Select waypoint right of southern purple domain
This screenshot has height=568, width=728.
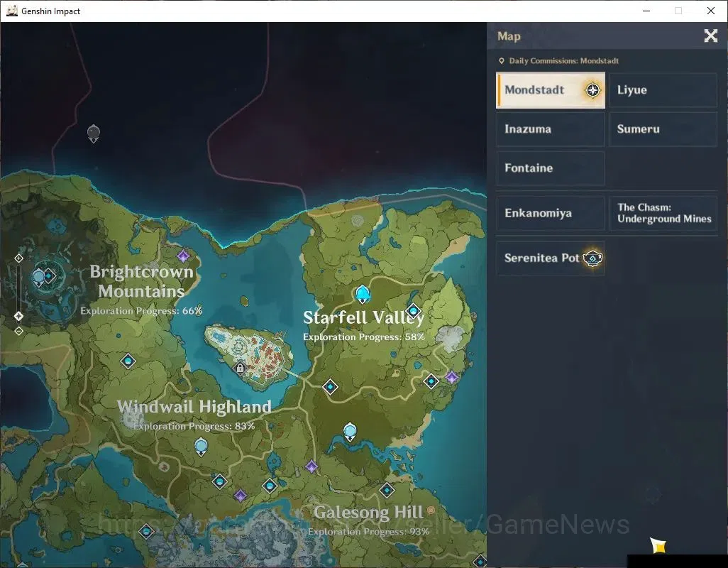pyautogui.click(x=270, y=486)
